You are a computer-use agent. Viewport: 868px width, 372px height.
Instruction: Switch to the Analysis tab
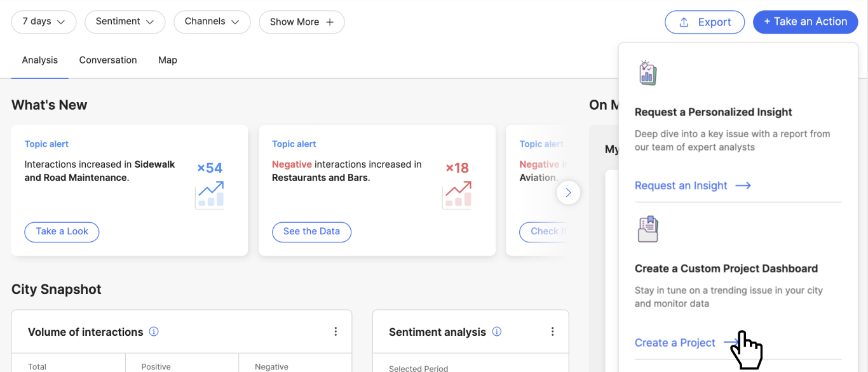[x=40, y=60]
